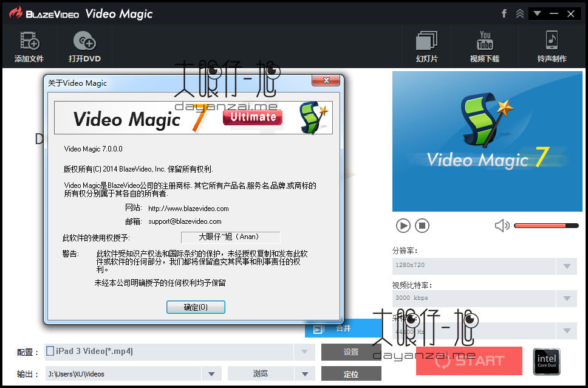Click the resolution value 1280x720 field
This screenshot has width=588, height=388.
pos(474,266)
